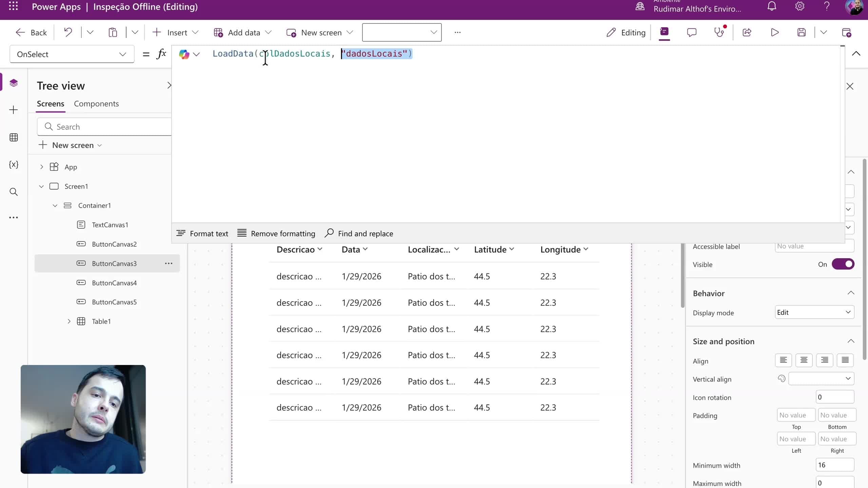Image resolution: width=868 pixels, height=488 pixels.
Task: Click Find and replace below the formula bar
Action: (359, 233)
